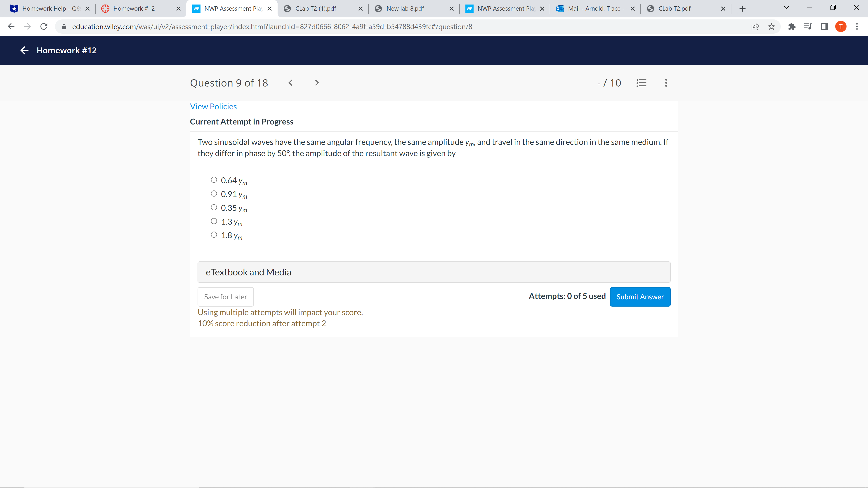Click the share icon in the address bar
868x488 pixels.
tap(755, 27)
